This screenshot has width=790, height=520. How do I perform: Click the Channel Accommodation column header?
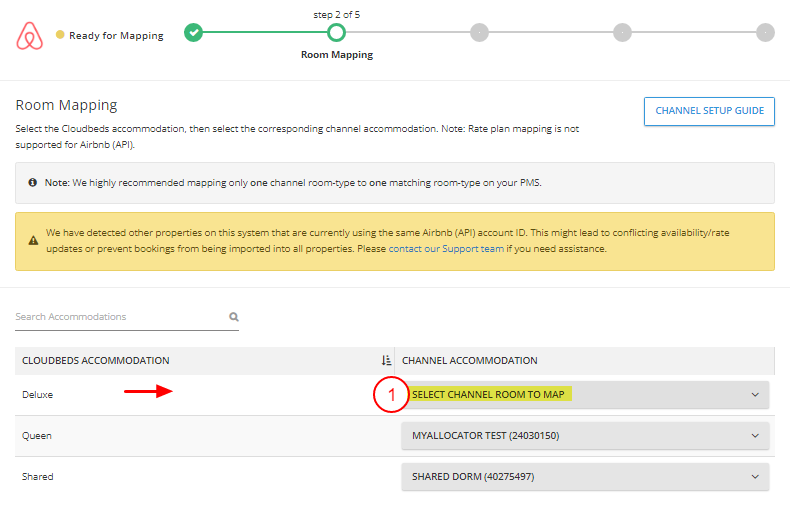[470, 361]
